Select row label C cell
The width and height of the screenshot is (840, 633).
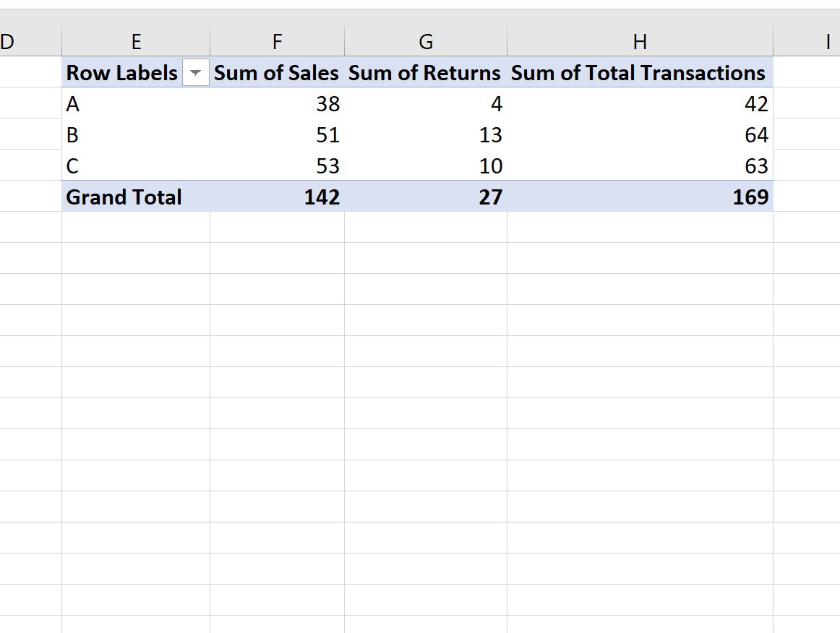pos(136,165)
